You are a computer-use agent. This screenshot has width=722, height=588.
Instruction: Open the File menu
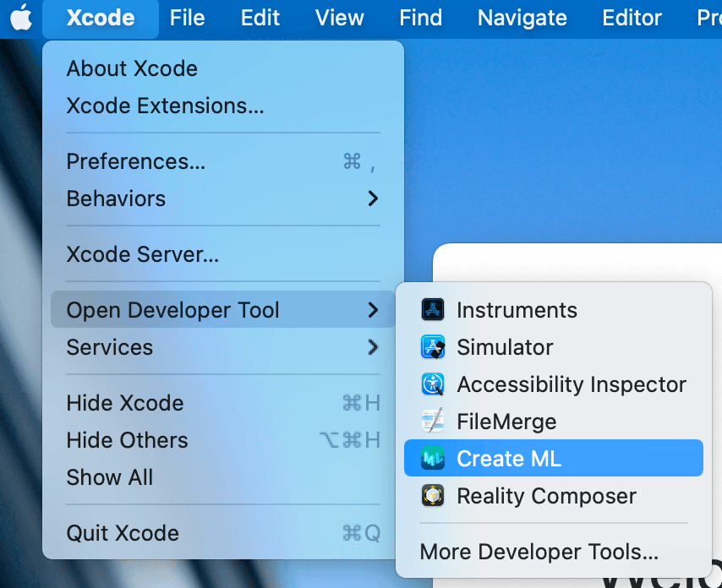(187, 18)
